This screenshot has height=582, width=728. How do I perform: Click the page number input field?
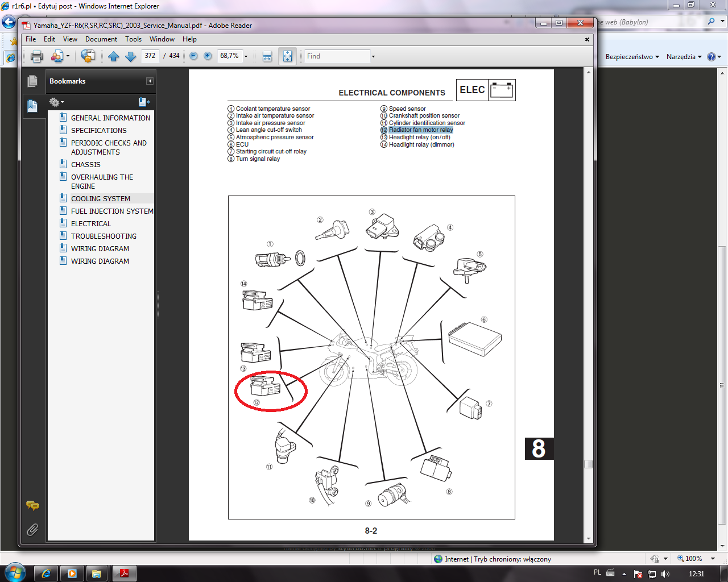(x=150, y=56)
